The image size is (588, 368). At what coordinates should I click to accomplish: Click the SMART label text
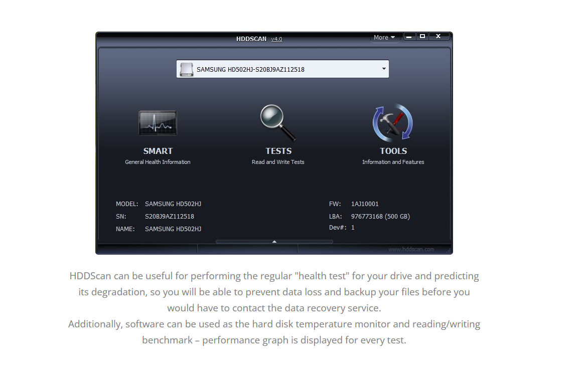click(158, 151)
